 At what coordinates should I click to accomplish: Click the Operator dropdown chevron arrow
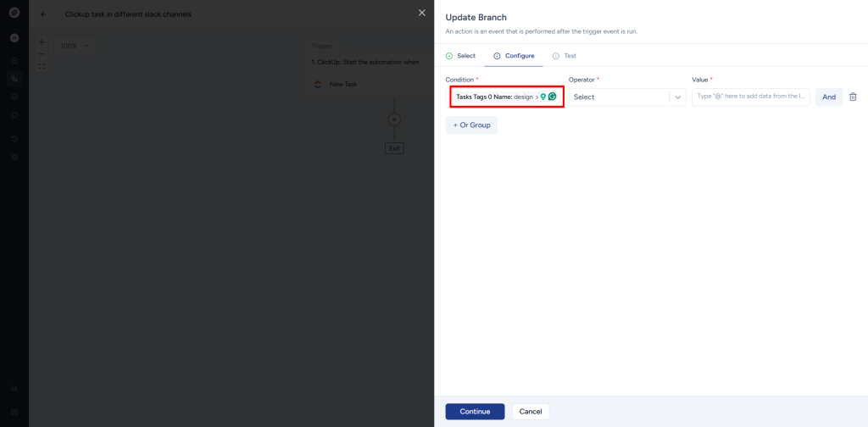[x=677, y=97]
